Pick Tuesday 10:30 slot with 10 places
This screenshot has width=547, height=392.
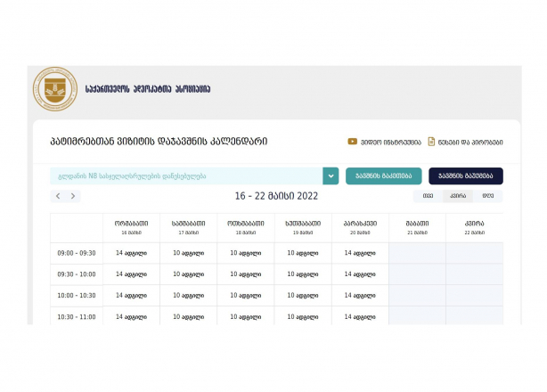tap(189, 316)
